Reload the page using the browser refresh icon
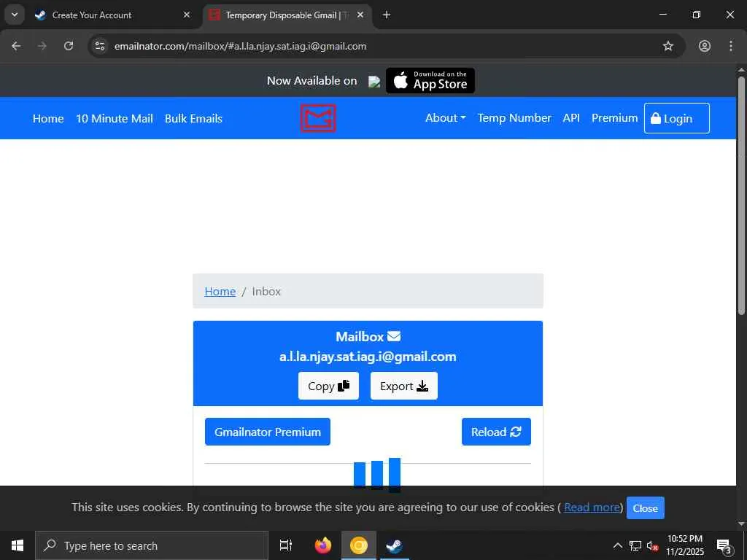The image size is (747, 560). [69, 46]
